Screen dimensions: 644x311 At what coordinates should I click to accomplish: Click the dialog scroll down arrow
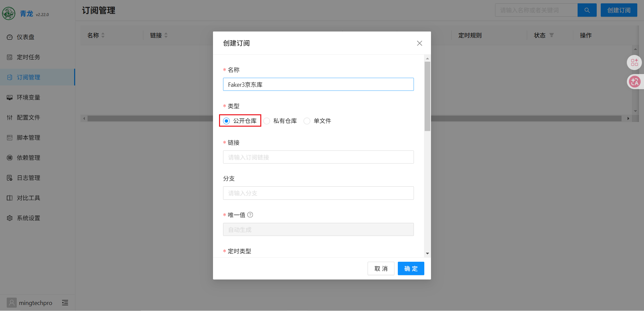point(427,253)
